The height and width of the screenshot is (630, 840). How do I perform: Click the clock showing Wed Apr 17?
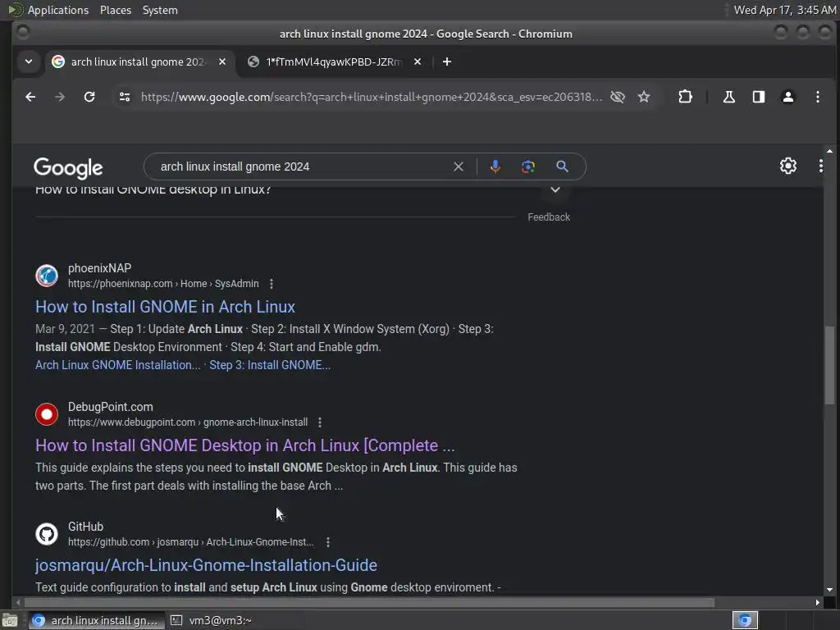pos(784,10)
